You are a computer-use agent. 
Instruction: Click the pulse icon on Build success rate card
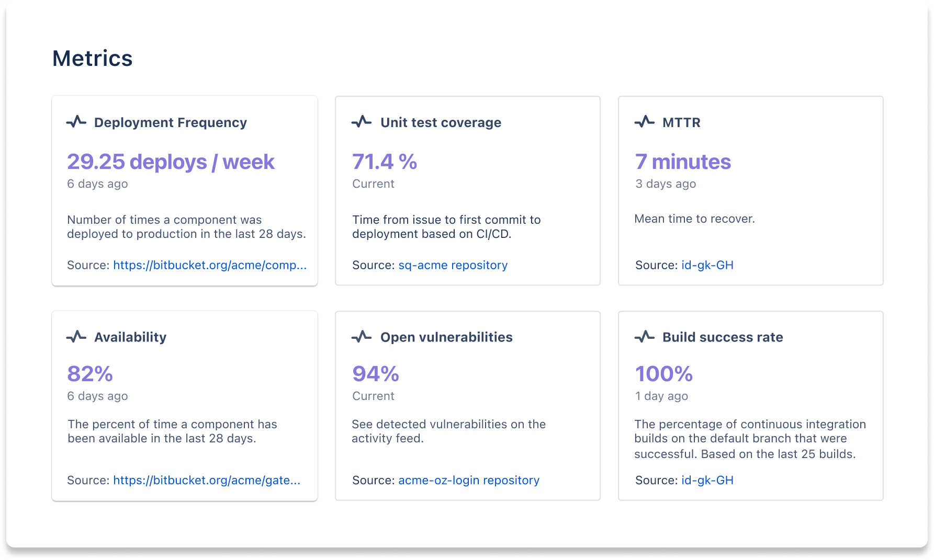[644, 337]
